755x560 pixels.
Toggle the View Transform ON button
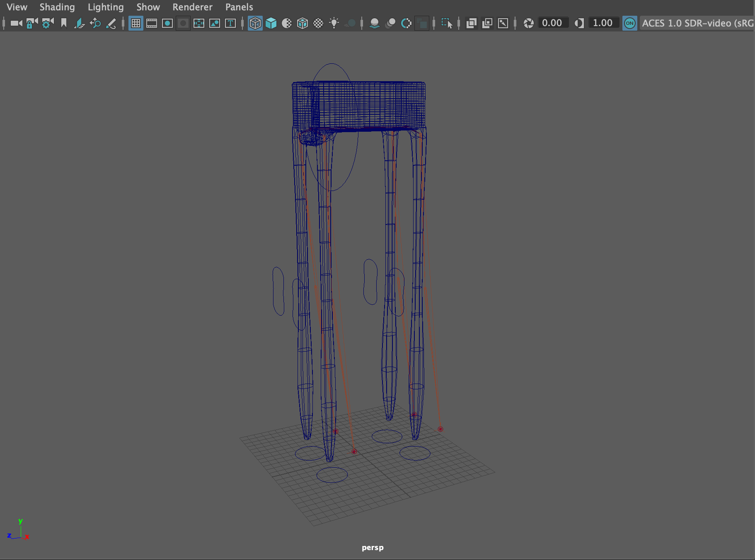point(630,23)
